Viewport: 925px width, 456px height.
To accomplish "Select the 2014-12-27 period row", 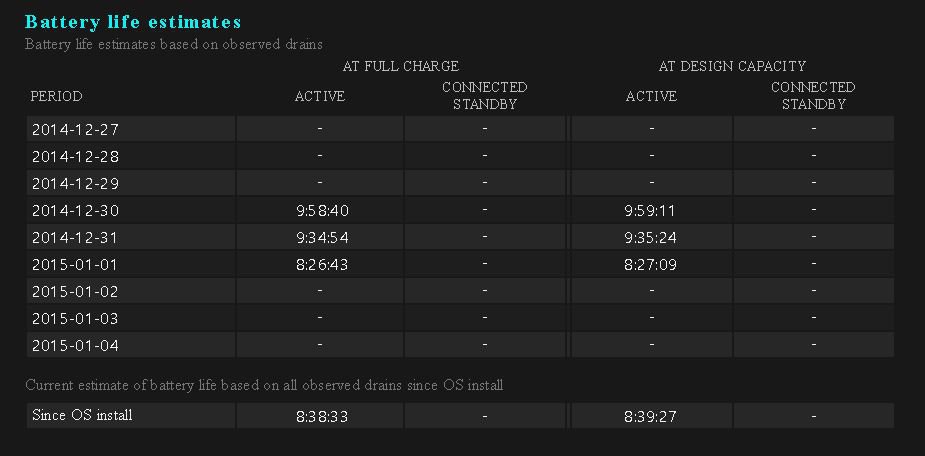I will pyautogui.click(x=75, y=129).
